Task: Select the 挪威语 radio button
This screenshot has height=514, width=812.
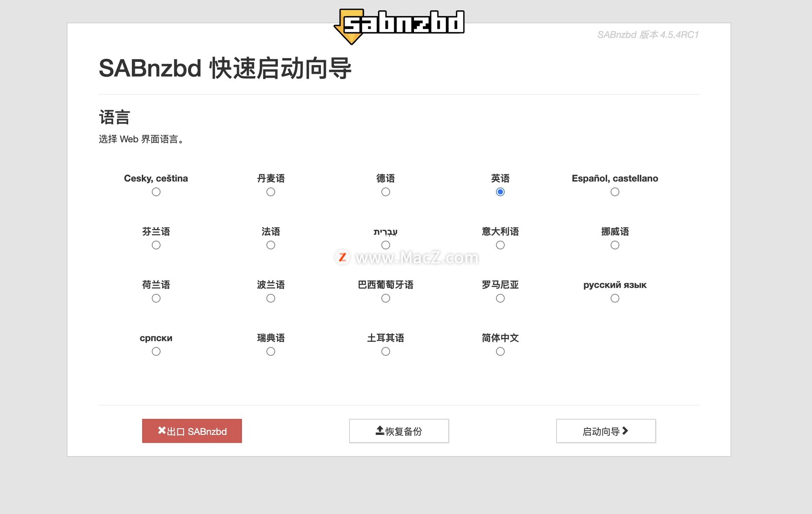Action: pyautogui.click(x=614, y=245)
